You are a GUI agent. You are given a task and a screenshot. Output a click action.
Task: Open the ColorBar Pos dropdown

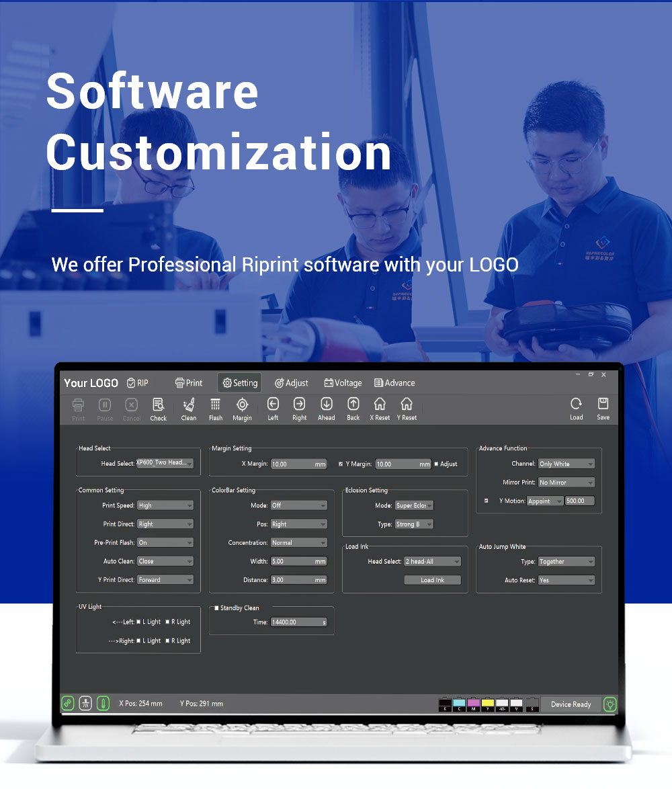point(299,524)
